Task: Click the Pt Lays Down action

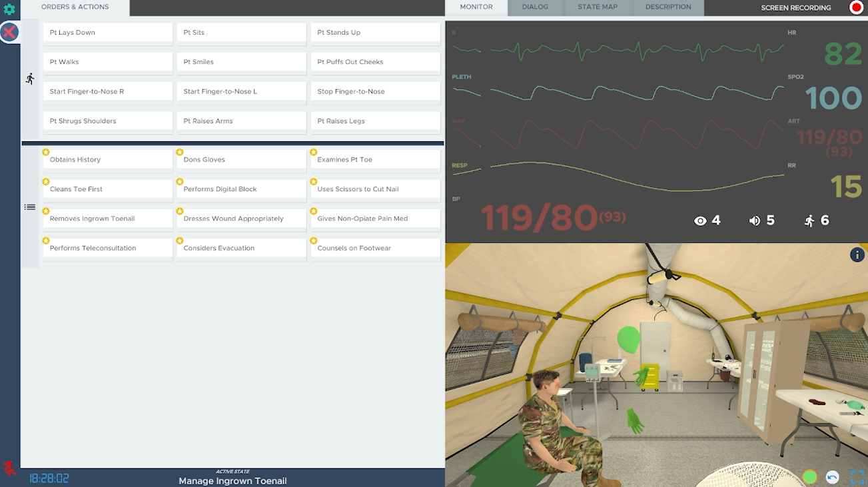Action: coord(108,33)
